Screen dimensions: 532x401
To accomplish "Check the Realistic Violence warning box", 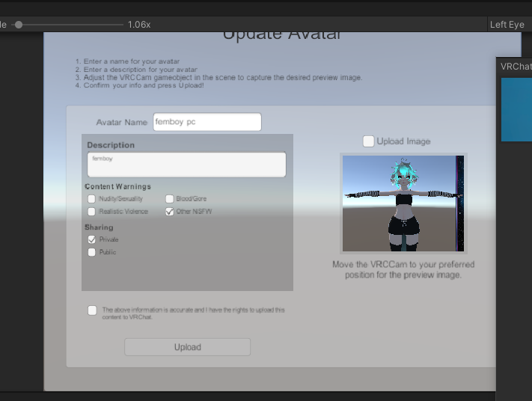I will coord(91,212).
